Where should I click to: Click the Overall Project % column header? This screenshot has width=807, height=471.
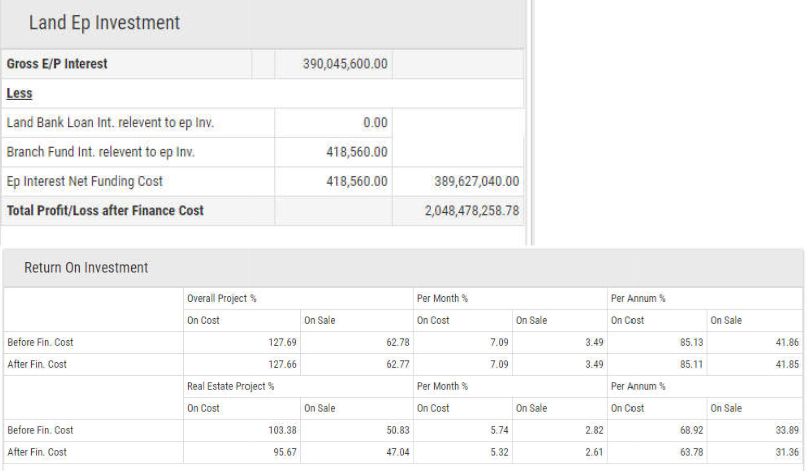223,299
